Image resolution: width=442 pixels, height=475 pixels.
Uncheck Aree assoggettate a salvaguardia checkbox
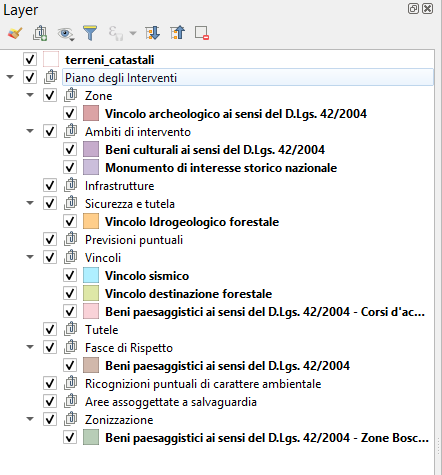pos(50,401)
